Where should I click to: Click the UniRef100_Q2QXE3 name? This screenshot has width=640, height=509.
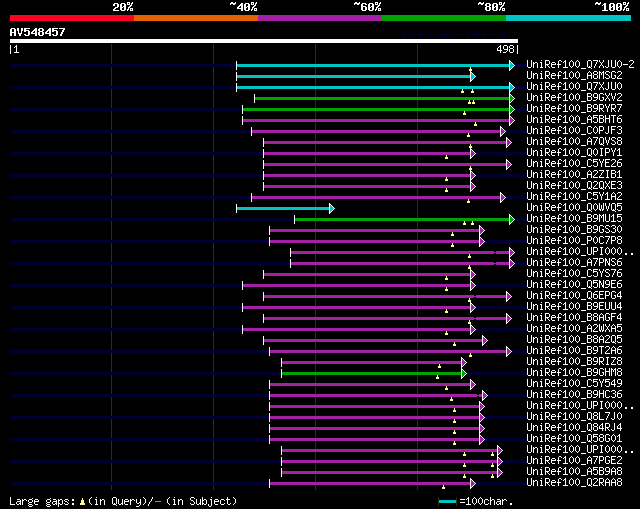pos(574,186)
